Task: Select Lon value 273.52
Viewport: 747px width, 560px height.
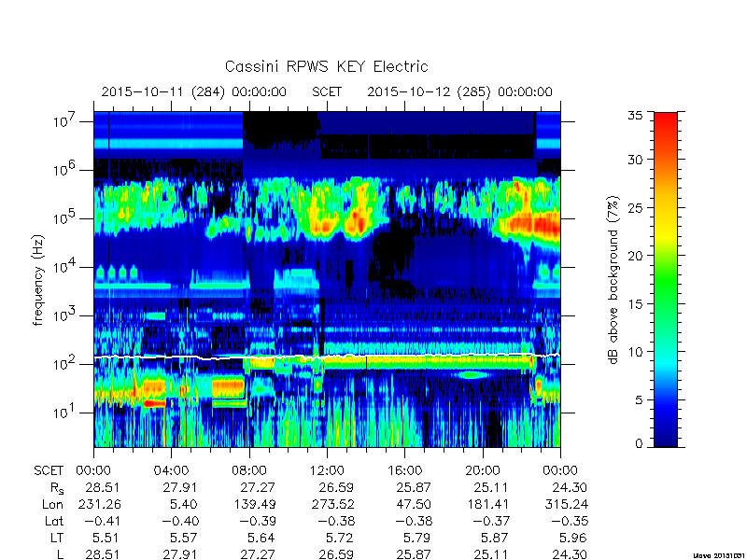Action: (x=333, y=504)
